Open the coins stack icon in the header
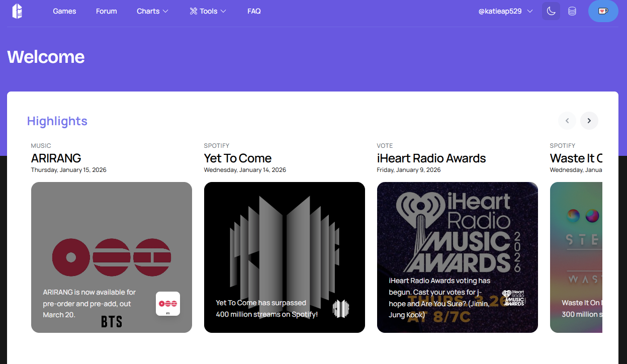The image size is (627, 364). pos(572,11)
